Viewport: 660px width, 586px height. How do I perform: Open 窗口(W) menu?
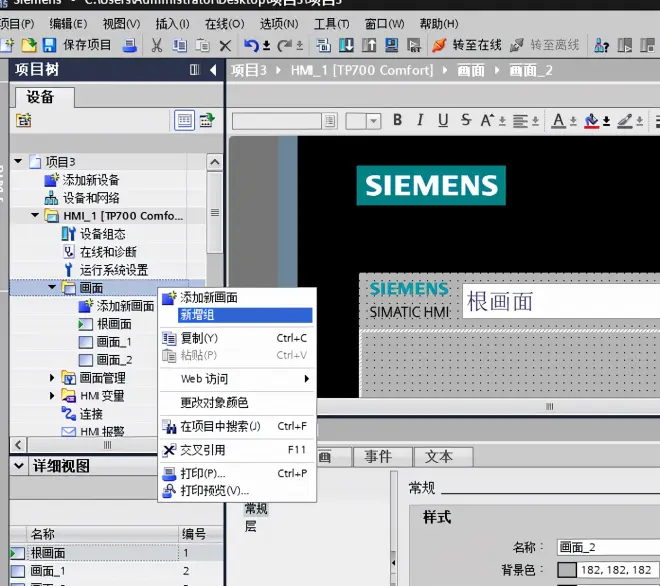click(384, 24)
